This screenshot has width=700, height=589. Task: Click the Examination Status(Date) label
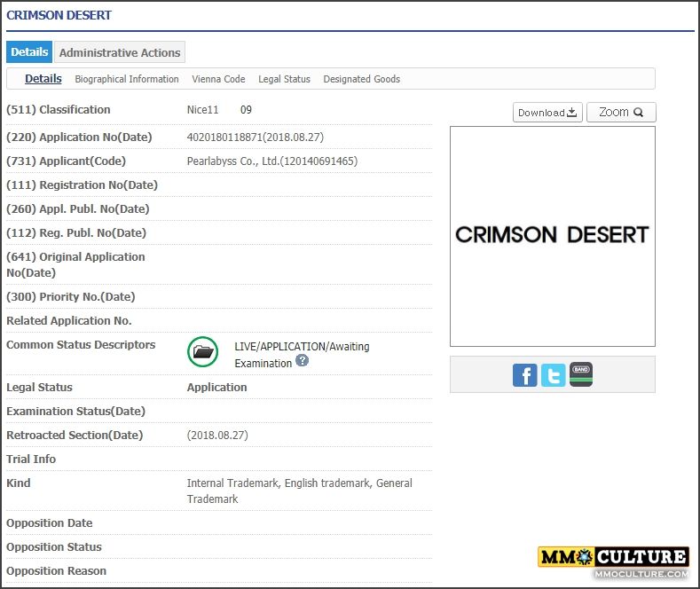(x=76, y=412)
